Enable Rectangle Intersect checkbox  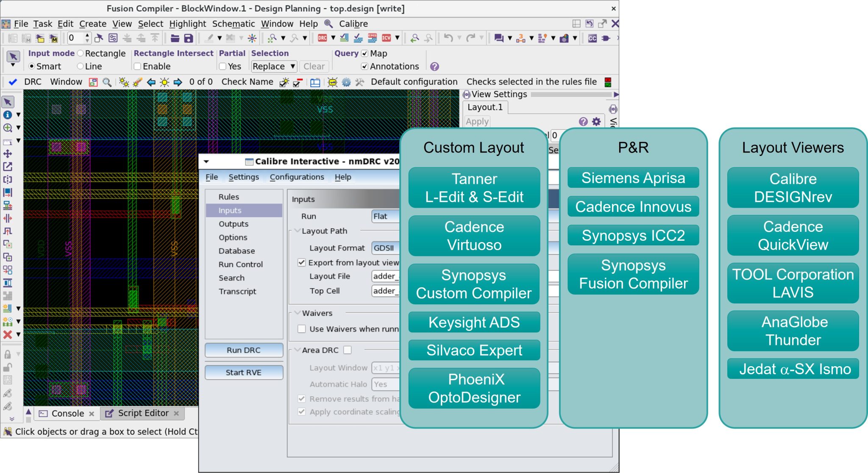point(137,67)
